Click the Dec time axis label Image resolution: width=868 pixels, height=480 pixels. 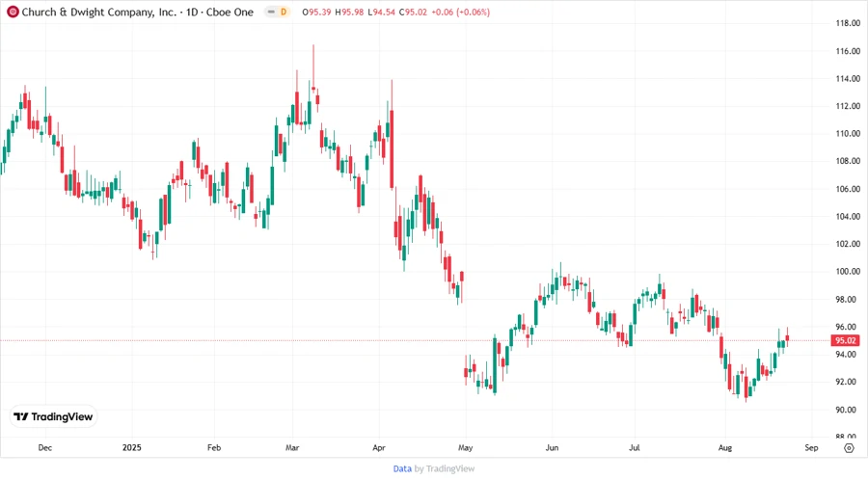pos(44,447)
